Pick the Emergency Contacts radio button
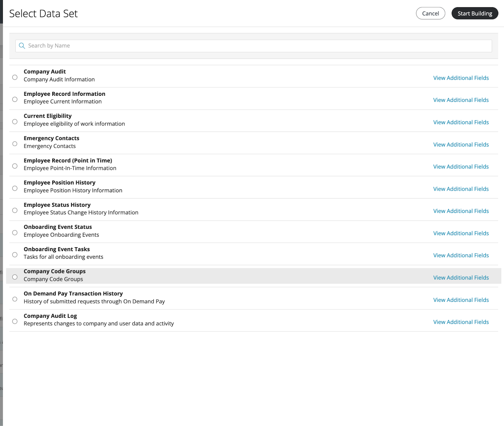Viewport: 504px width, 426px height. pyautogui.click(x=15, y=144)
